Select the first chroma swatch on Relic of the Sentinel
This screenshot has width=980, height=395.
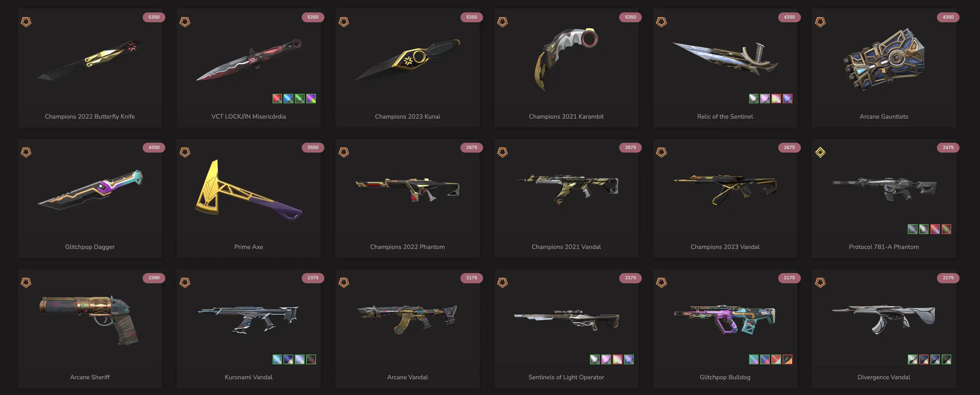[754, 99]
